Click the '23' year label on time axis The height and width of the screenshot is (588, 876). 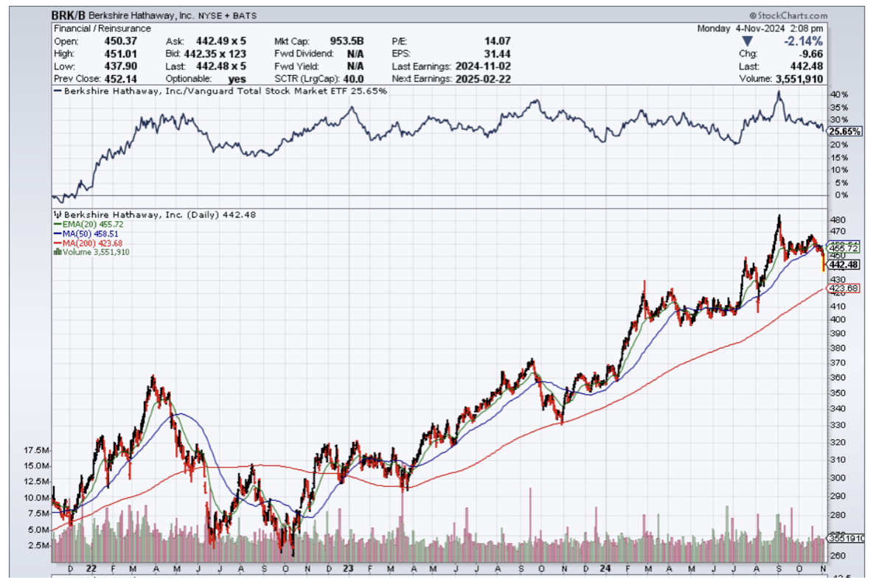348,569
